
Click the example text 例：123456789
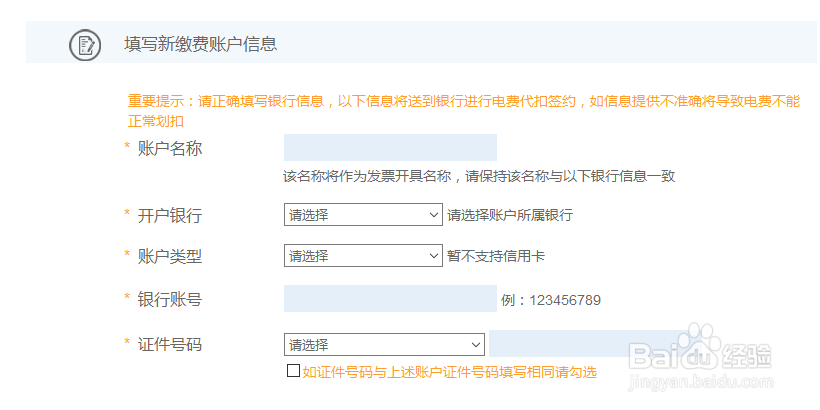pos(551,300)
